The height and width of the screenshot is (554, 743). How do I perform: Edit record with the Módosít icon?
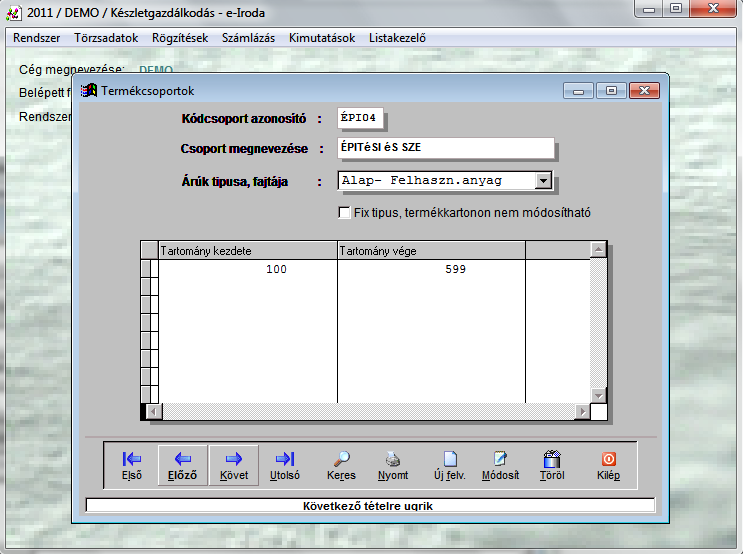click(x=501, y=465)
